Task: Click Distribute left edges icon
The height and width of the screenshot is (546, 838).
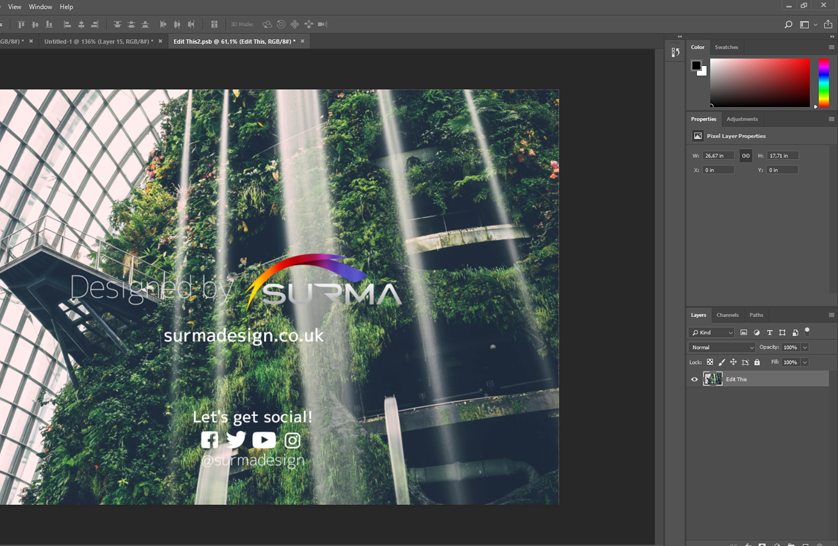Action: tap(163, 24)
